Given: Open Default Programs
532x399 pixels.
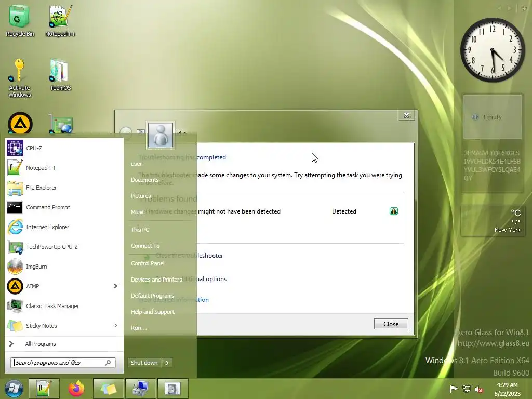Looking at the screenshot, I should (x=153, y=296).
